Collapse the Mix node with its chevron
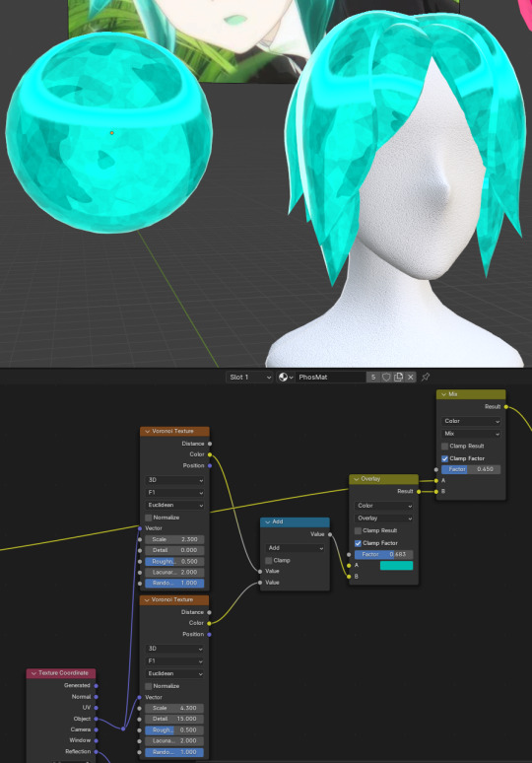The height and width of the screenshot is (763, 532). click(x=443, y=394)
